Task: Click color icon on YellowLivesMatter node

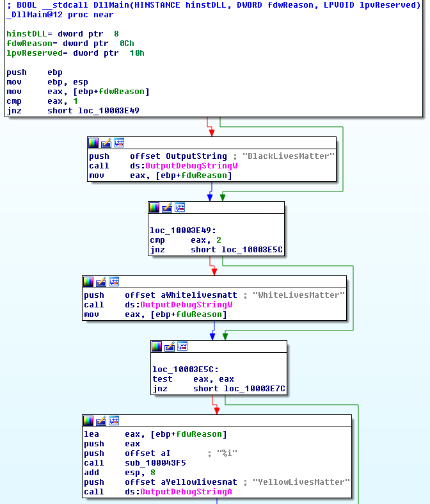Action: point(88,421)
